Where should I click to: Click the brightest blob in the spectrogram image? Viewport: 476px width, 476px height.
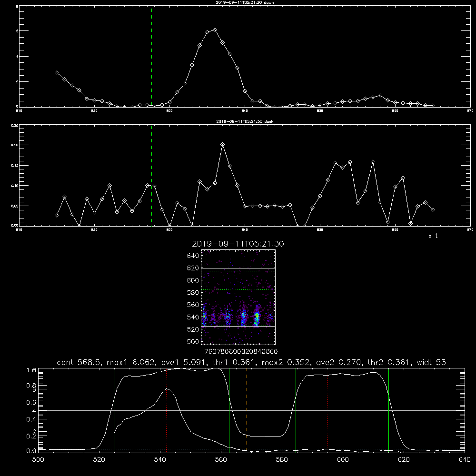click(257, 317)
